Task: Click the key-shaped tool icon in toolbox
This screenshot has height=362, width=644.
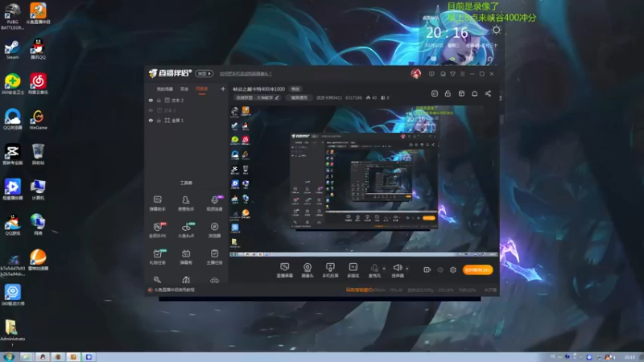Action: (x=157, y=280)
